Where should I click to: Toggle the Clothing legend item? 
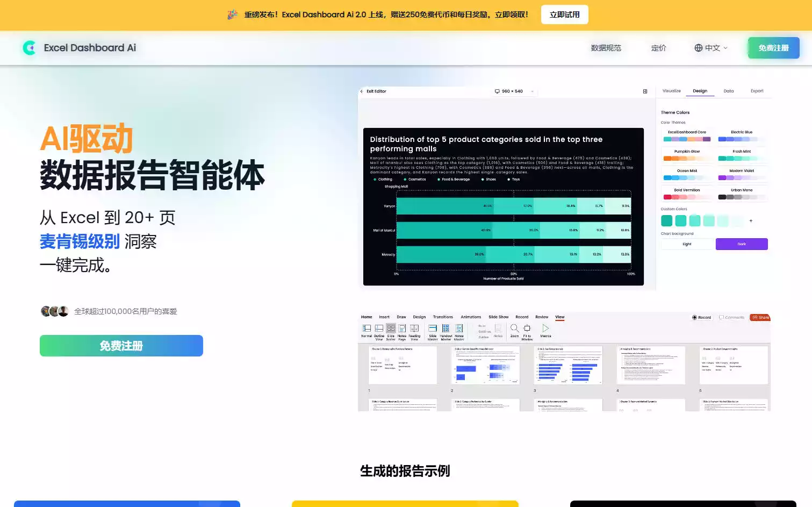[x=383, y=180]
